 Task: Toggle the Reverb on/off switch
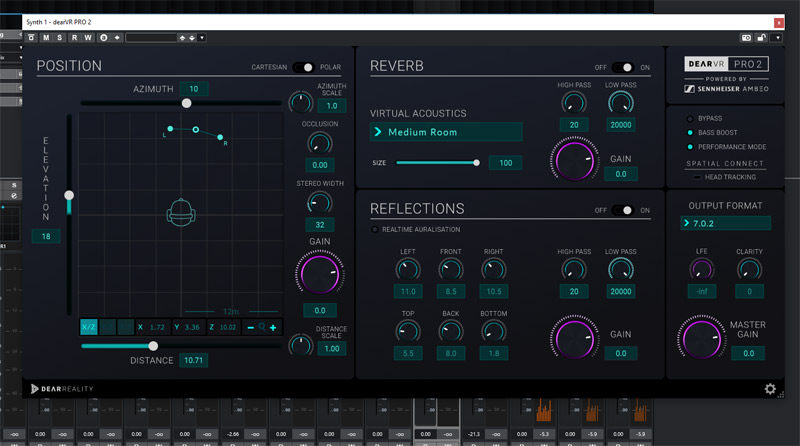(623, 67)
